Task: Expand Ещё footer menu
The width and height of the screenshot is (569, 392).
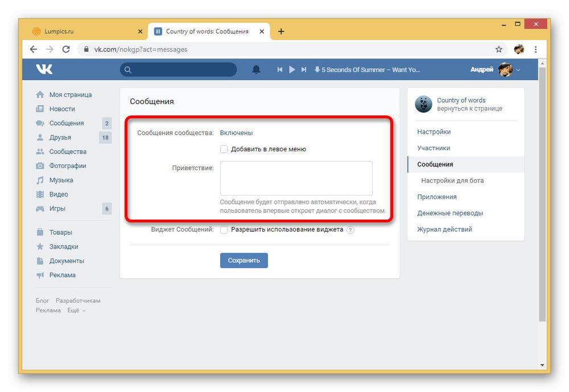Action: point(77,310)
